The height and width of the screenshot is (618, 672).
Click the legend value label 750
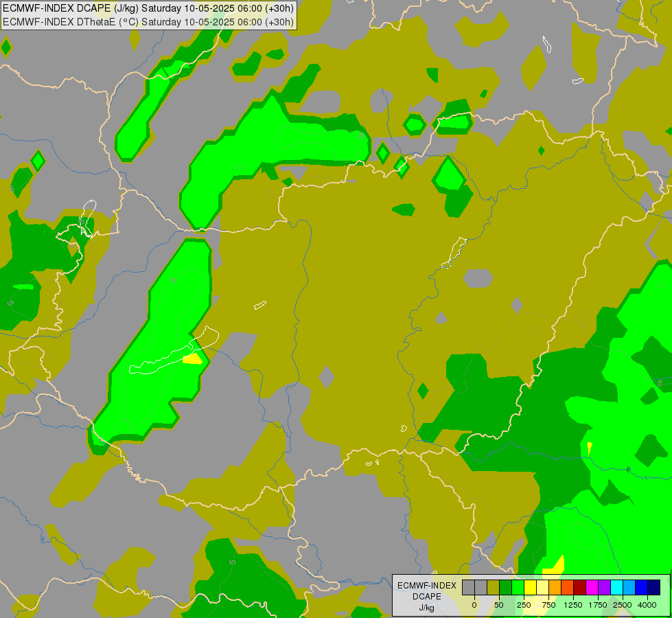point(548,605)
